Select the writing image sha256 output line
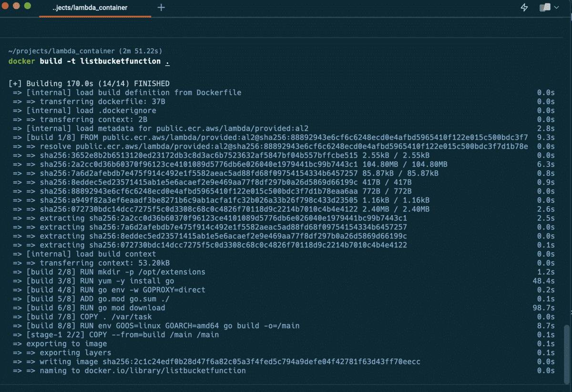 [x=214, y=361]
